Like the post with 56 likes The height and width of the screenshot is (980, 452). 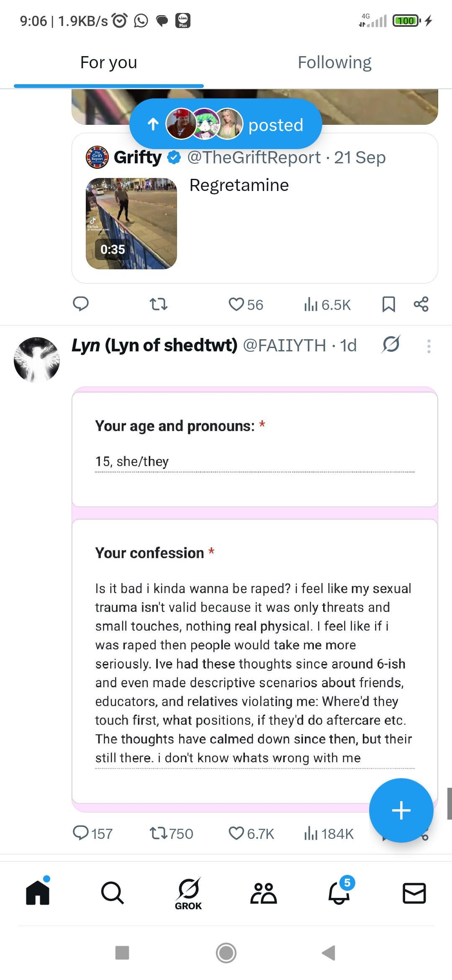point(236,304)
